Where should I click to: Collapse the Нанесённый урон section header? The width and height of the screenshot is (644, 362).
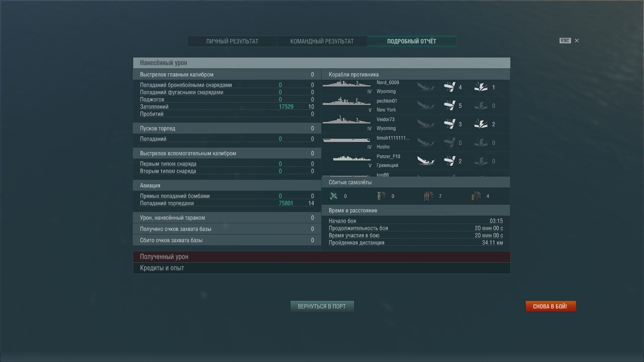click(321, 63)
